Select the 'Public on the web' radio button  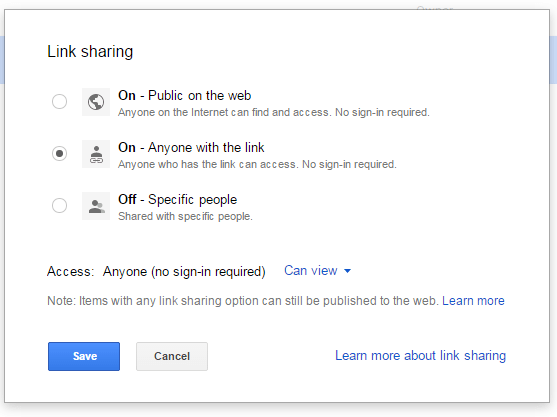(59, 102)
